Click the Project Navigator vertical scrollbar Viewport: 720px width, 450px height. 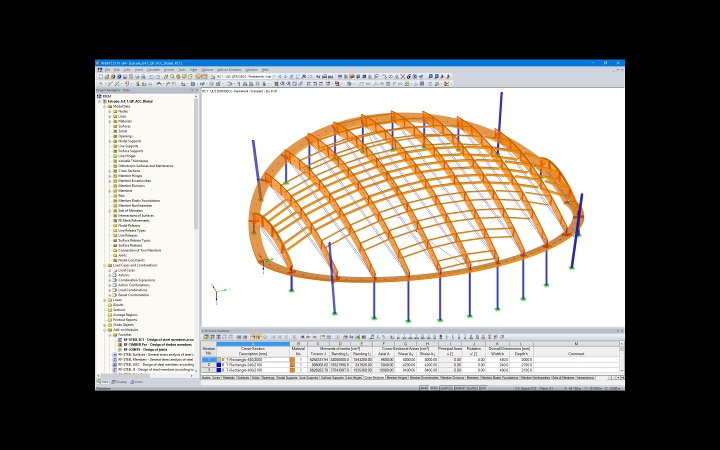196,233
